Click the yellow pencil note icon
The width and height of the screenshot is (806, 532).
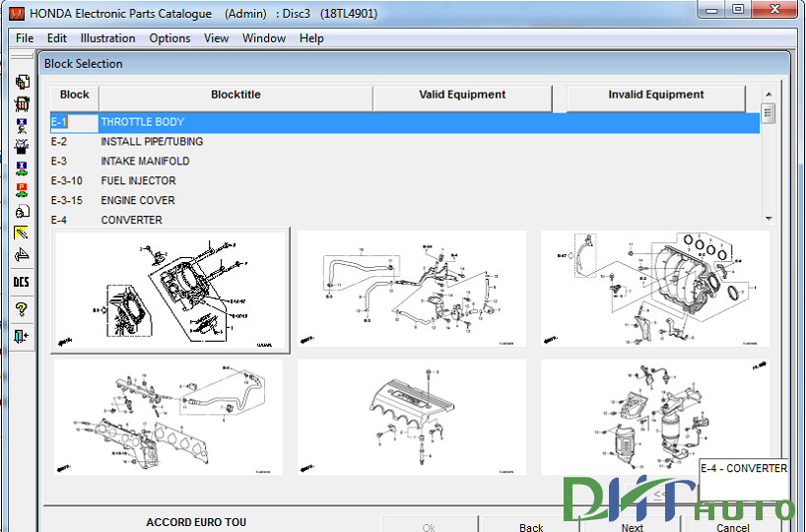[22, 233]
